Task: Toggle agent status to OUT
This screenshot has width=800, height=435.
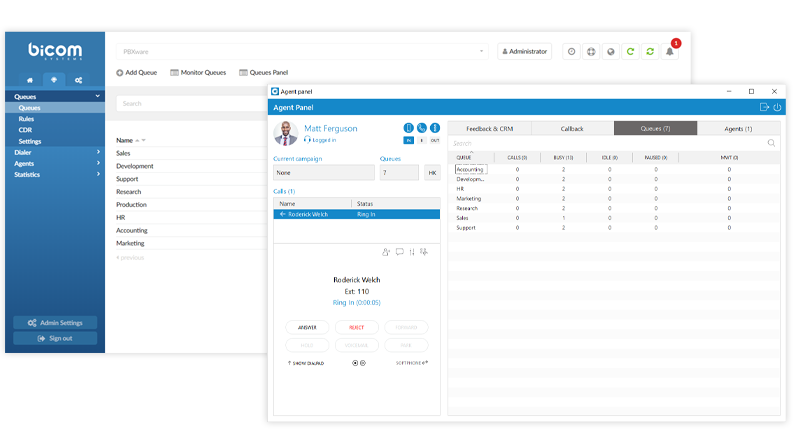Action: click(434, 143)
